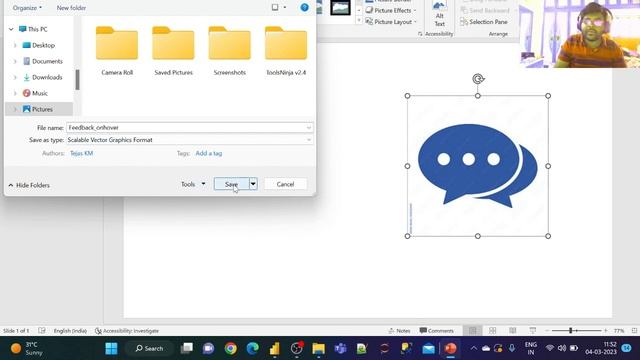Launch Microsoft Edge from the taskbar

point(253,348)
